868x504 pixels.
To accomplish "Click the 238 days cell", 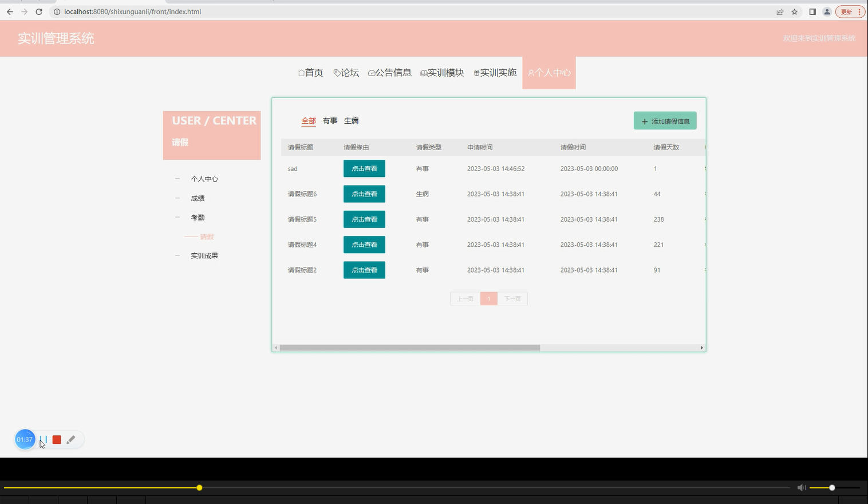I will [x=659, y=219].
